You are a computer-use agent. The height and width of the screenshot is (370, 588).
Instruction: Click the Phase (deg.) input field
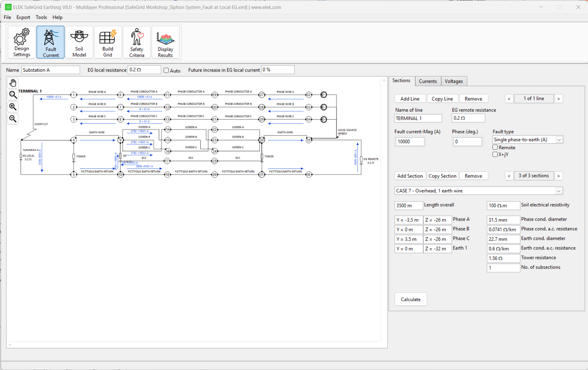pyautogui.click(x=467, y=142)
